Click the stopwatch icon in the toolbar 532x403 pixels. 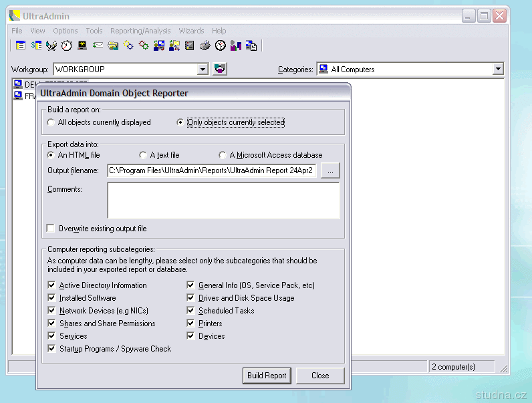66,45
